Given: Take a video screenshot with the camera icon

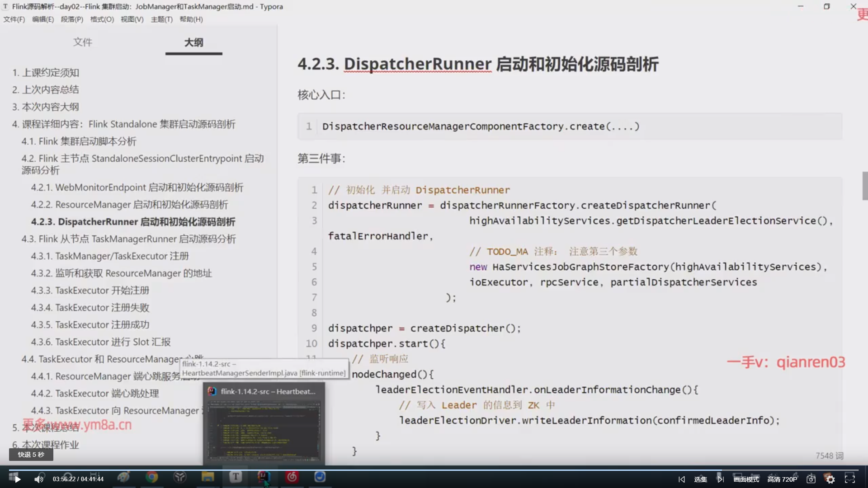Looking at the screenshot, I should point(811,479).
